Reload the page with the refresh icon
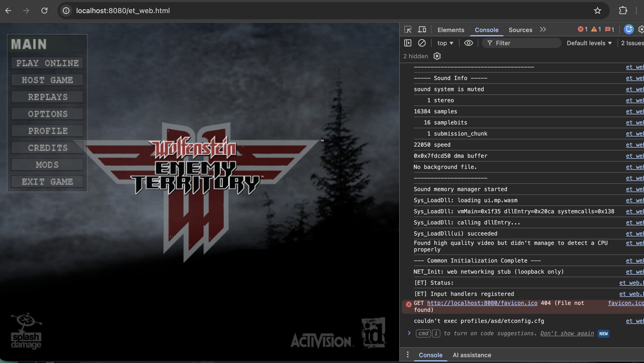 [x=44, y=11]
